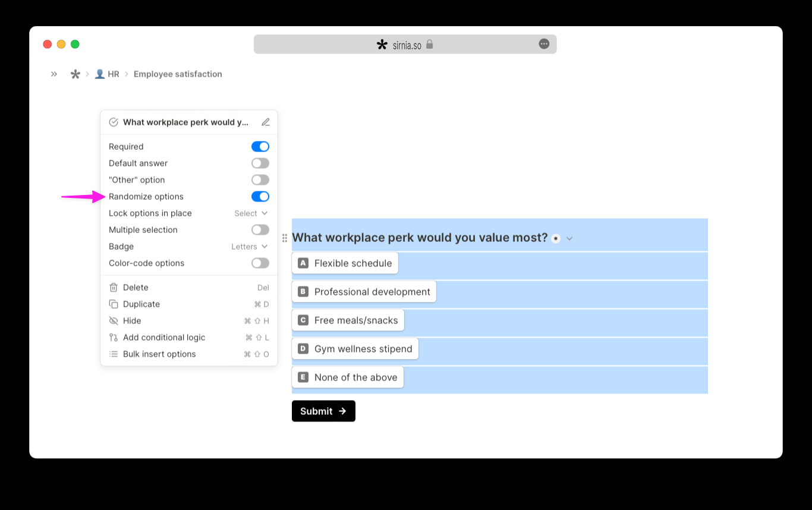Click the question title text to edit

pyautogui.click(x=420, y=238)
